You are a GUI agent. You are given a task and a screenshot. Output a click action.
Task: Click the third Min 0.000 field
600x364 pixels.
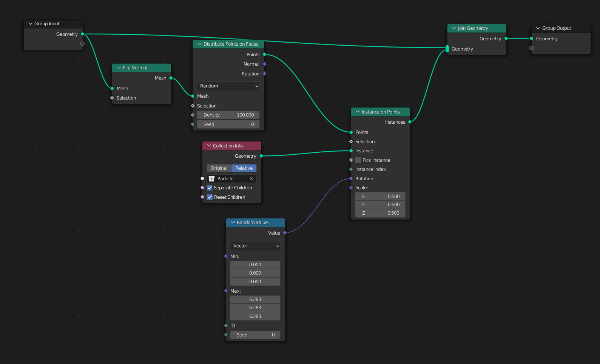pos(255,282)
